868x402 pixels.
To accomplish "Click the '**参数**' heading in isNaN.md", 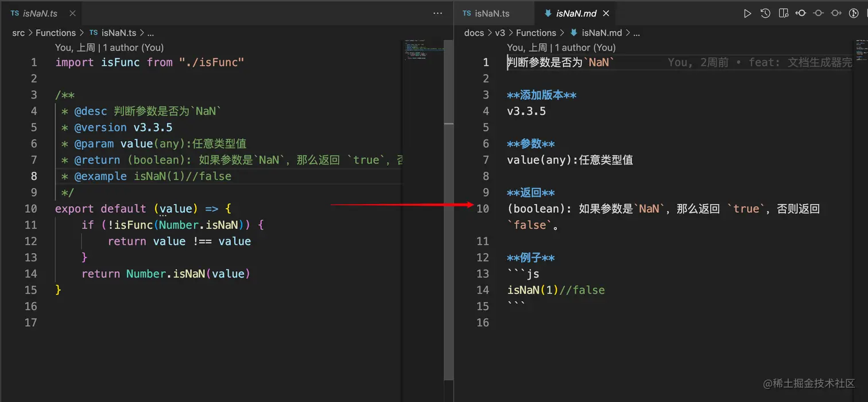I will click(x=531, y=144).
